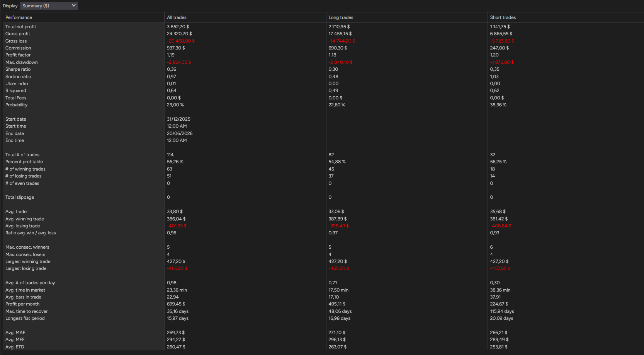Select the # of winning trades label
Viewport: 644px width, 355px height.
click(25, 169)
